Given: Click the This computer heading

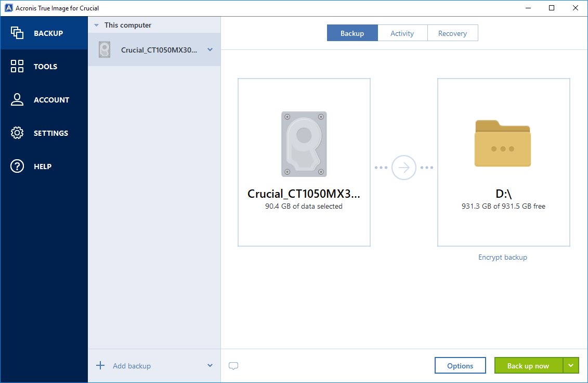Looking at the screenshot, I should point(128,25).
